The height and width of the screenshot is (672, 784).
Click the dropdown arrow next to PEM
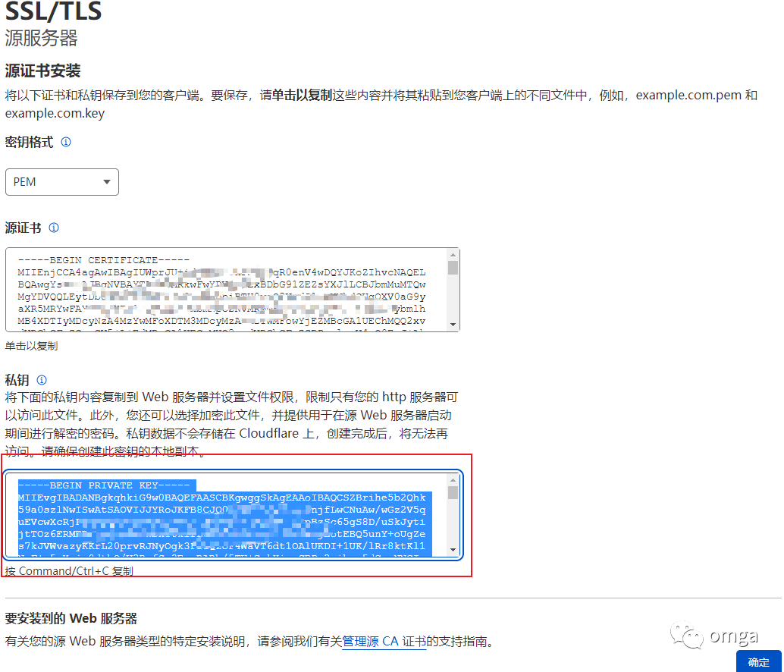[x=108, y=182]
